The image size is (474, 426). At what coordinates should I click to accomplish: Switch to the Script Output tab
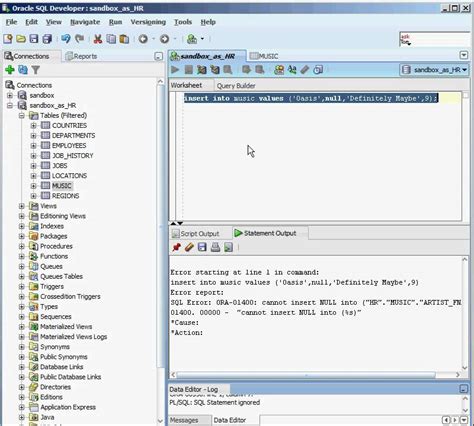click(196, 233)
